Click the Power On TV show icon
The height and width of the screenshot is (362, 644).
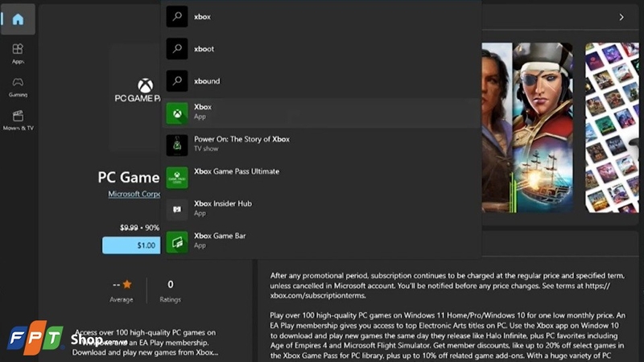pyautogui.click(x=177, y=146)
